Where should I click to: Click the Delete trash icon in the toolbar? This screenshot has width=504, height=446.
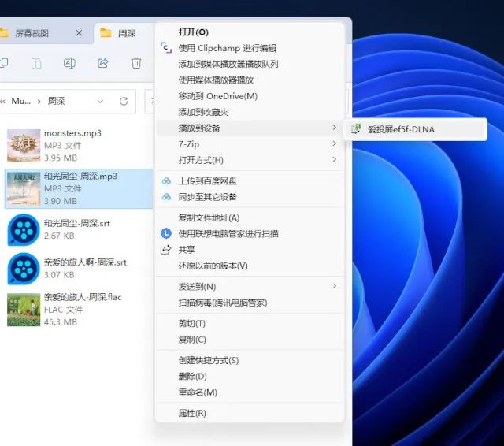pyautogui.click(x=136, y=63)
